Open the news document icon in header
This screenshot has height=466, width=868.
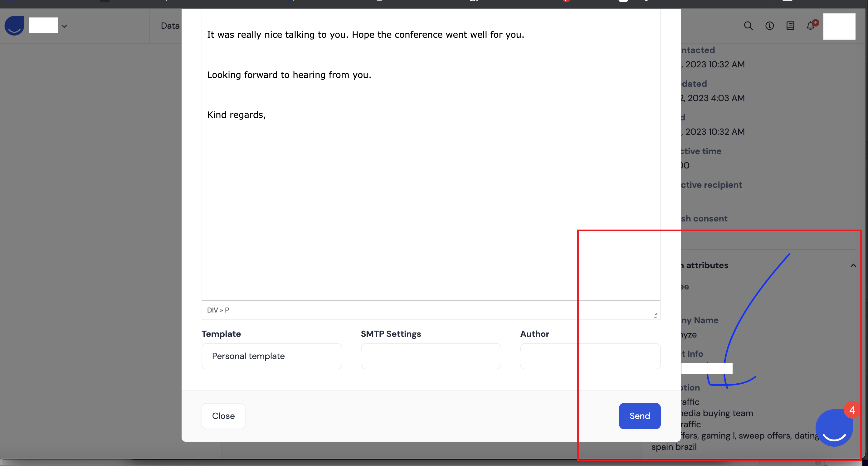coord(790,26)
